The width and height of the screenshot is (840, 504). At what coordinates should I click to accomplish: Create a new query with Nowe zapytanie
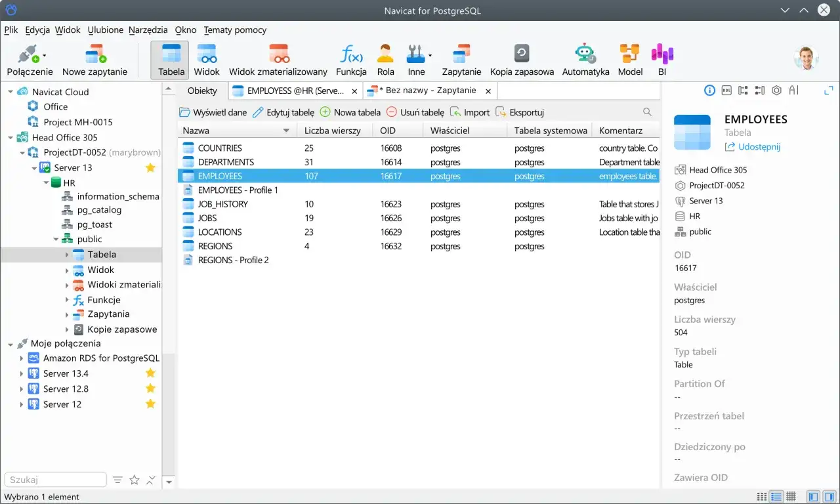pyautogui.click(x=95, y=54)
